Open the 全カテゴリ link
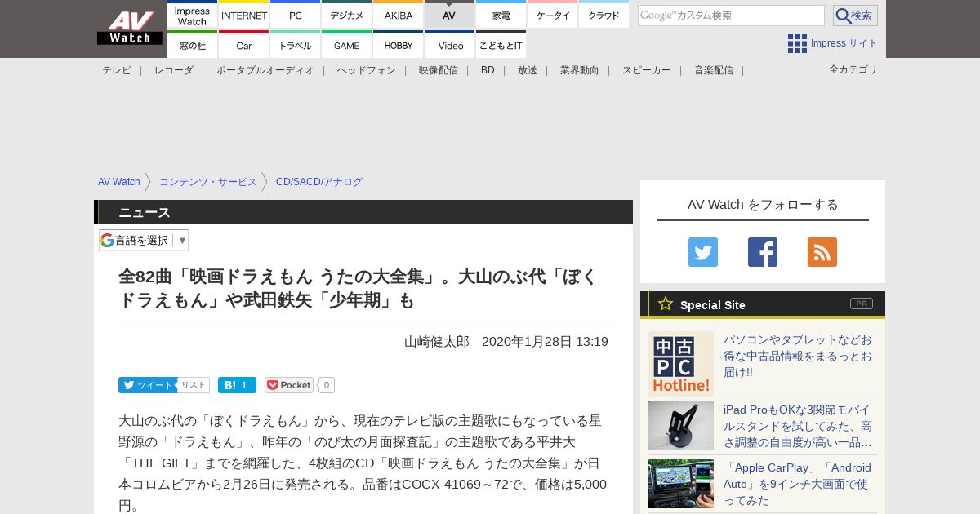Image resolution: width=980 pixels, height=514 pixels. click(x=853, y=69)
